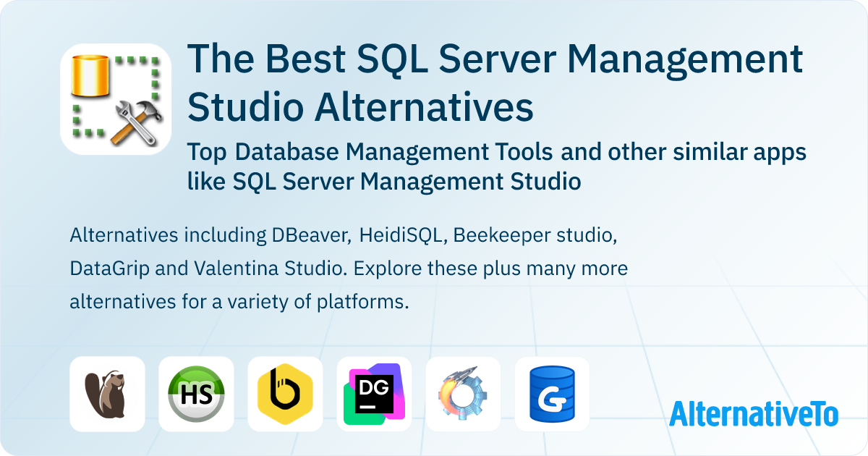Screen dimensions: 868x456
Task: Open the Beekeeper Studio hexagon icon
Action: click(285, 393)
